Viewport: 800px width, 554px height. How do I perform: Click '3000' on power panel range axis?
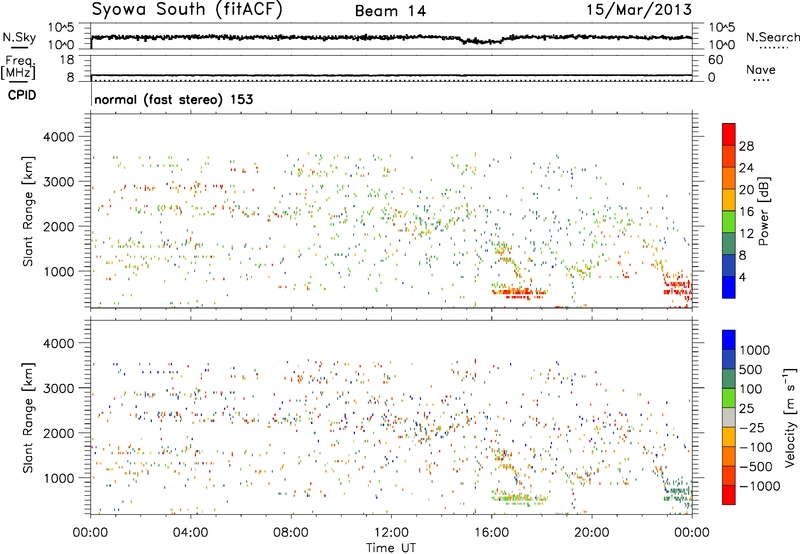tap(59, 182)
